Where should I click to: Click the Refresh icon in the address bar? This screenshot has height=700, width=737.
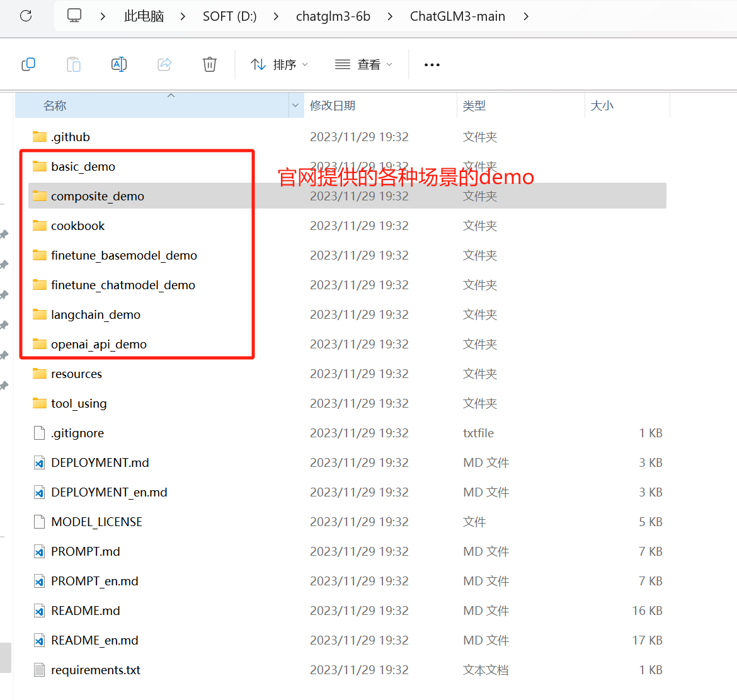(26, 16)
